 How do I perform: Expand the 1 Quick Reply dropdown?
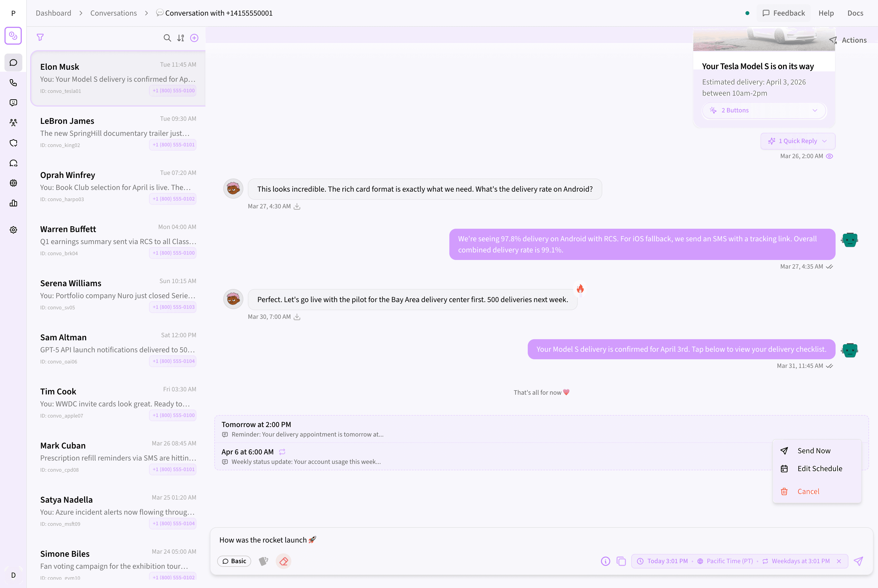click(x=798, y=141)
